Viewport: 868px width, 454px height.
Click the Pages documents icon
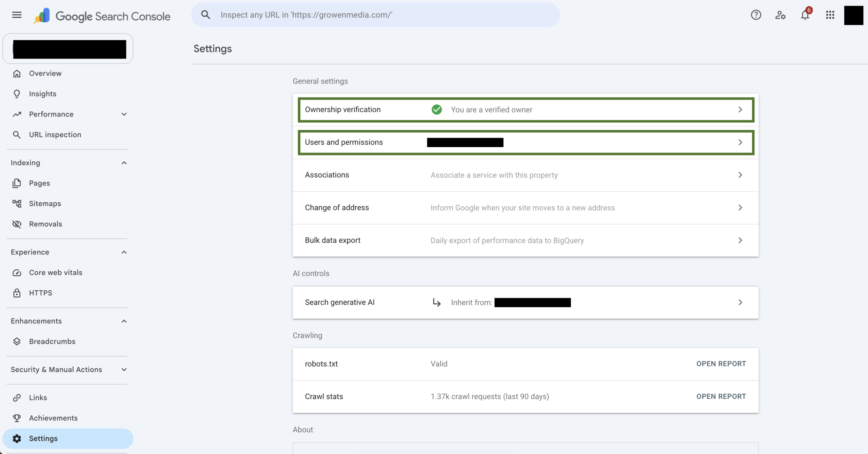[17, 183]
